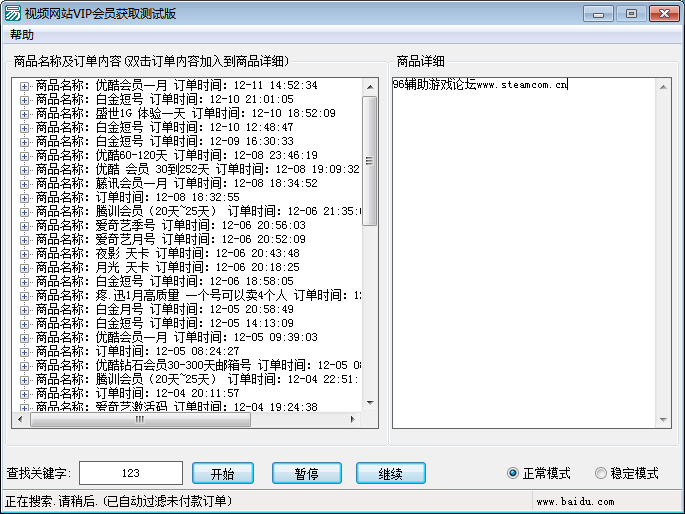
Task: Click the 查找关键字 input field
Action: pos(130,473)
